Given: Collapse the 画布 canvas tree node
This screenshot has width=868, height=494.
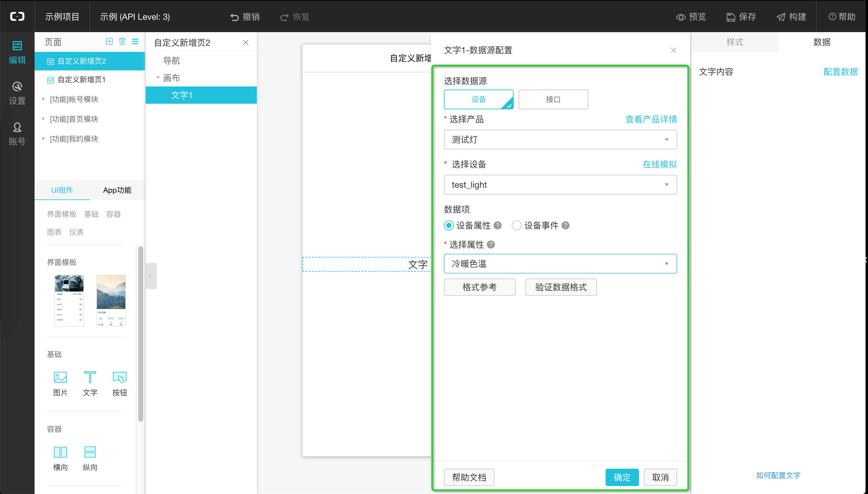Looking at the screenshot, I should pyautogui.click(x=158, y=78).
